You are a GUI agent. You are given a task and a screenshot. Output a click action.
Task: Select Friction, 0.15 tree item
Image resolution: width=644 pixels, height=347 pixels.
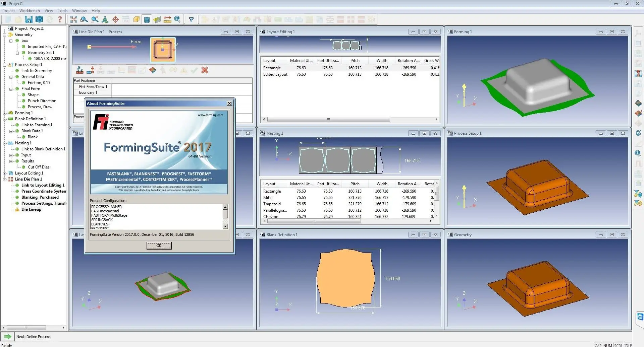(39, 83)
